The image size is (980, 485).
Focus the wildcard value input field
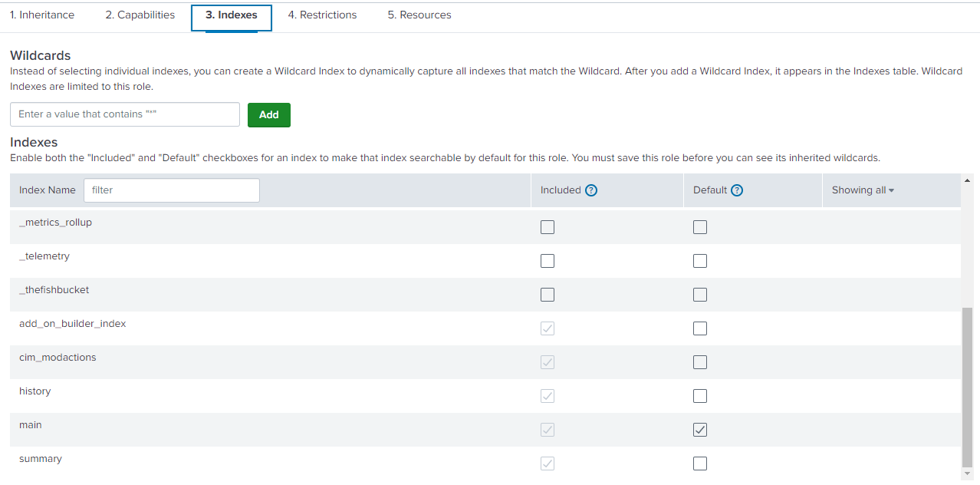[x=125, y=114]
